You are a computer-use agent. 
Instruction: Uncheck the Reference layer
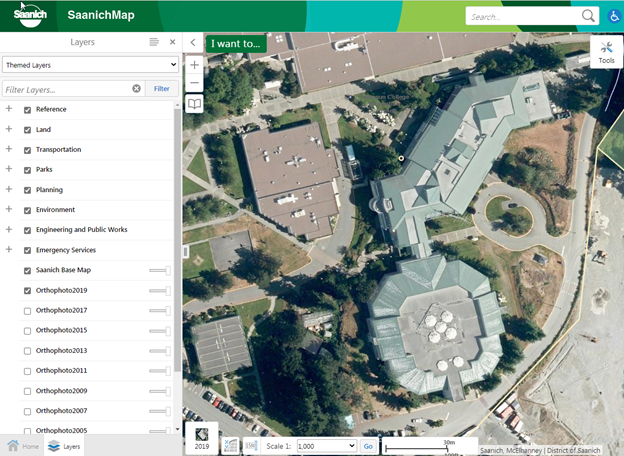pyautogui.click(x=27, y=110)
